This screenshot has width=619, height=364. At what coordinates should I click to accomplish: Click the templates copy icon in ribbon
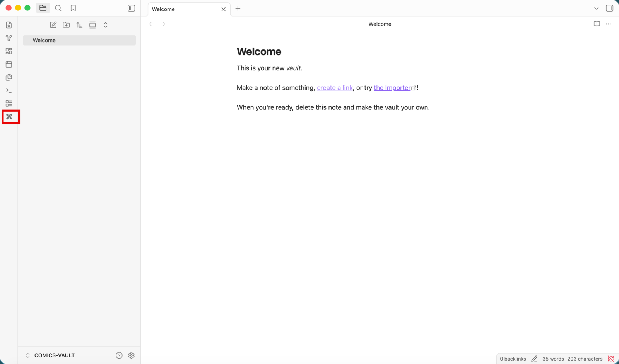click(9, 77)
